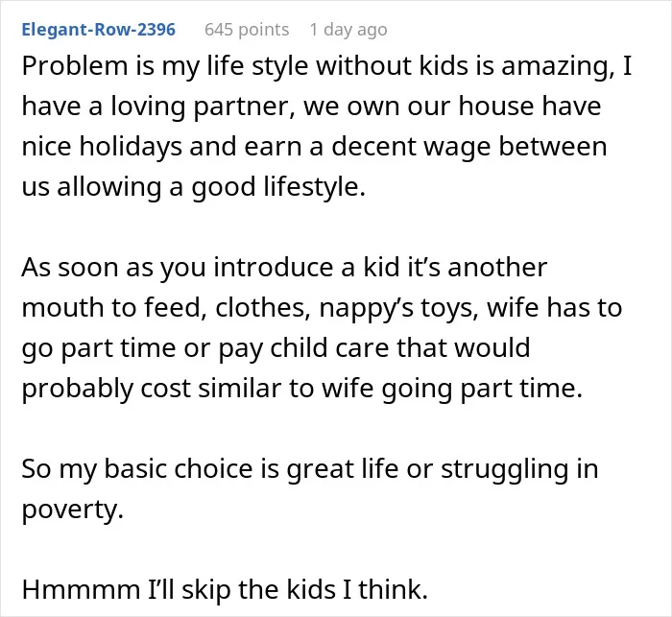Open the Elegant-Row-2396 user profile
This screenshot has height=617, width=672.
[99, 30]
